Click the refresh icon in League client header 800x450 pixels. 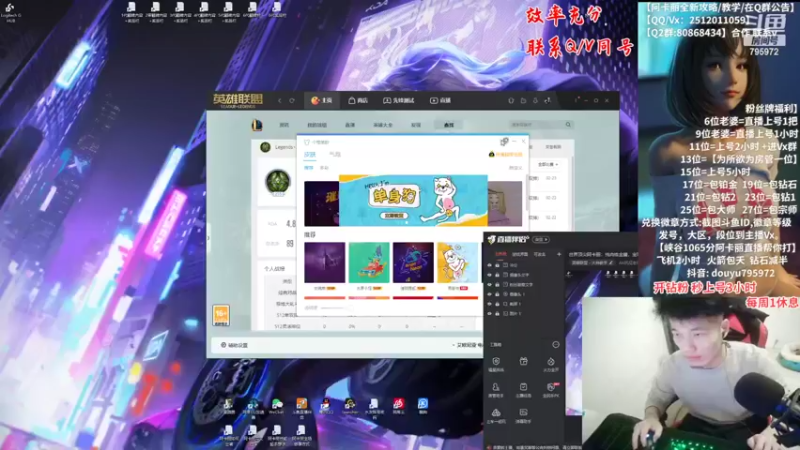click(x=292, y=101)
